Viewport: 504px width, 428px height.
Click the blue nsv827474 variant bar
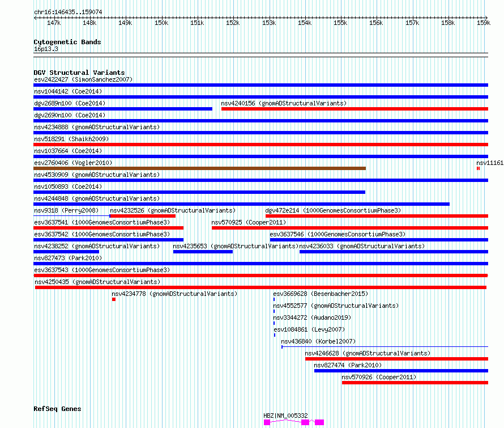(x=401, y=371)
